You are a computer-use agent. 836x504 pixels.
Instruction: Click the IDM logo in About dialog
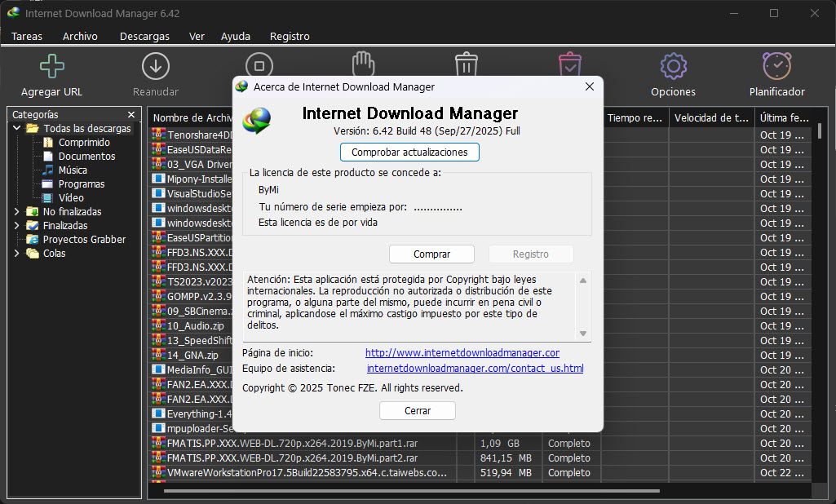(x=256, y=120)
